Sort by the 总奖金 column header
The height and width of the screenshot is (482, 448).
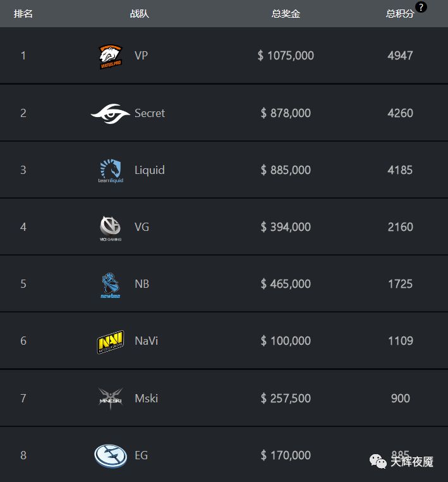coord(286,13)
